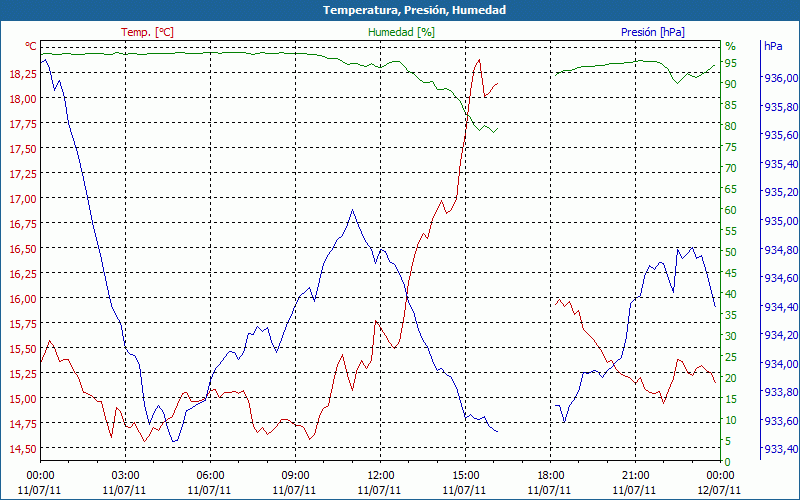The width and height of the screenshot is (800, 500).
Task: Click the 933,40 pressure axis value
Action: (x=779, y=450)
